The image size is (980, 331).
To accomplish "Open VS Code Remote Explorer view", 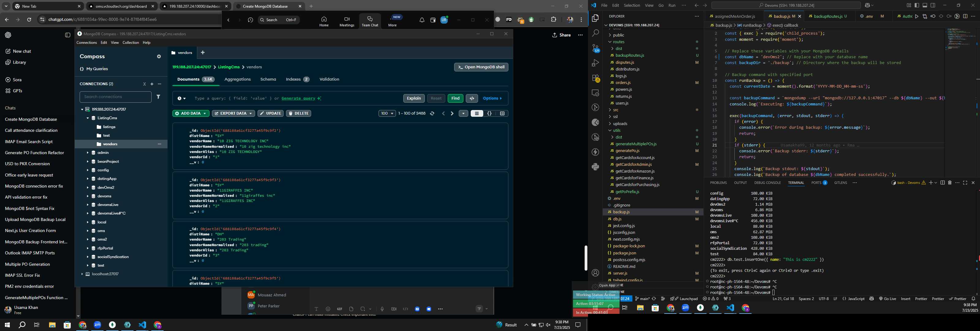I will tap(595, 93).
